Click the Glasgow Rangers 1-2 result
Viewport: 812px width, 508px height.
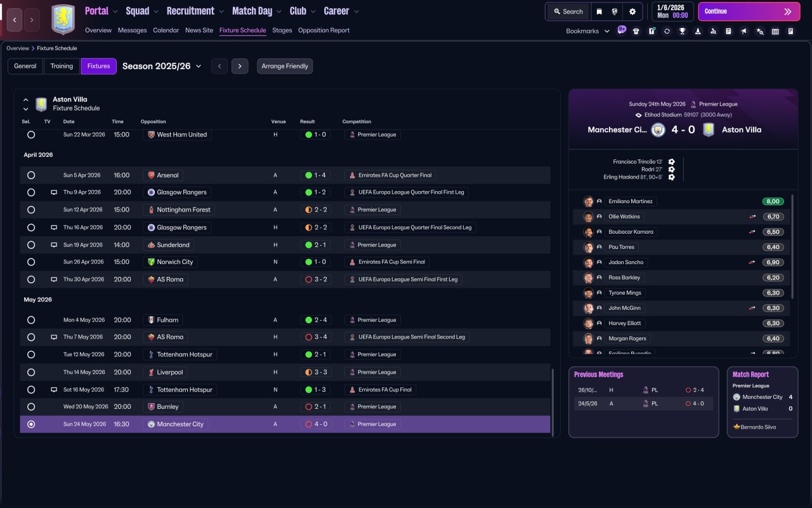tap(315, 192)
